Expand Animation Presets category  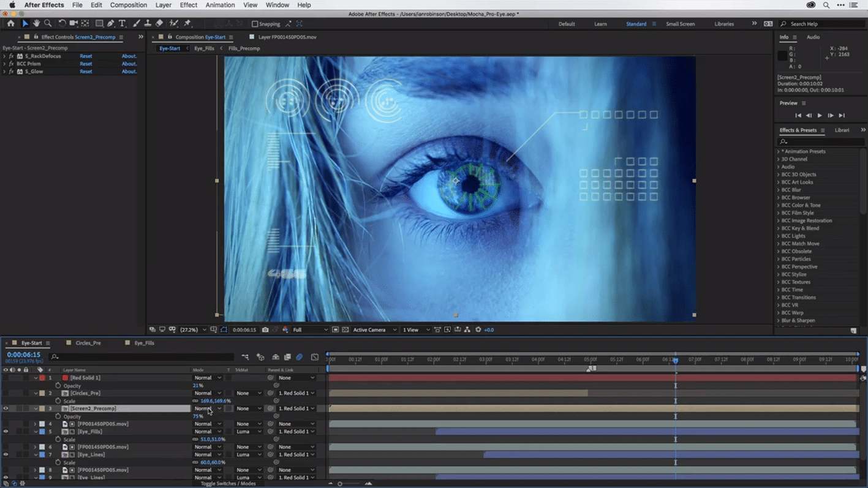pos(779,151)
